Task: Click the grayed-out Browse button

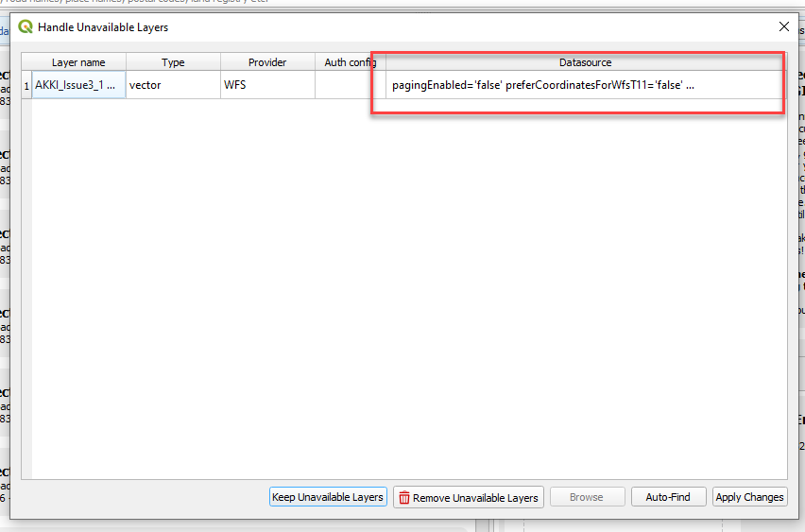Action: pos(588,497)
